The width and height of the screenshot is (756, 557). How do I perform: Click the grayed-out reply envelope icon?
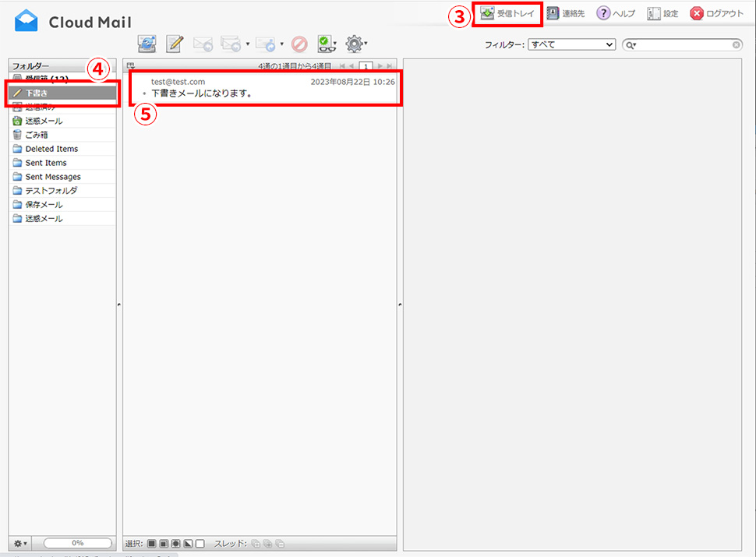pos(203,44)
